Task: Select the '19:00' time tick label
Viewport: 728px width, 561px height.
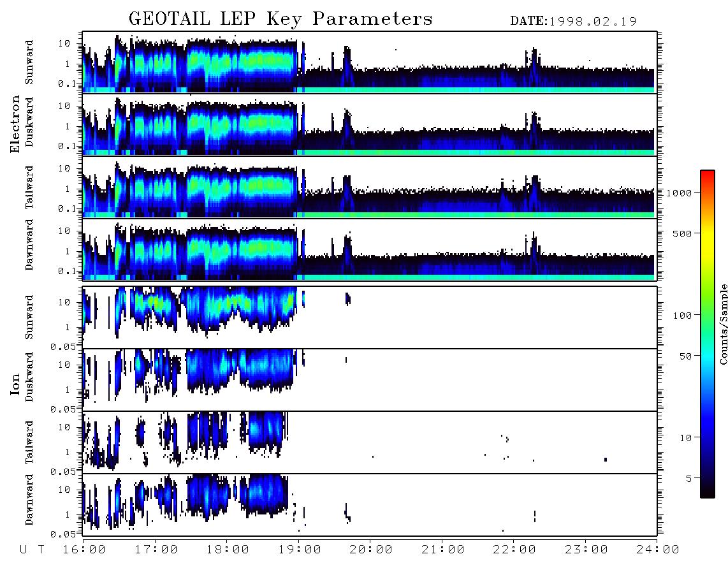Action: 300,550
